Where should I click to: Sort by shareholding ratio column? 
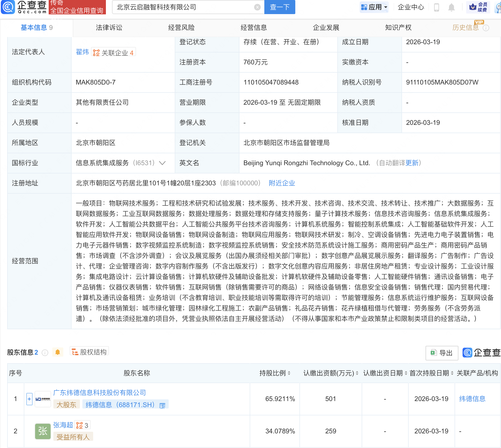click(289, 373)
